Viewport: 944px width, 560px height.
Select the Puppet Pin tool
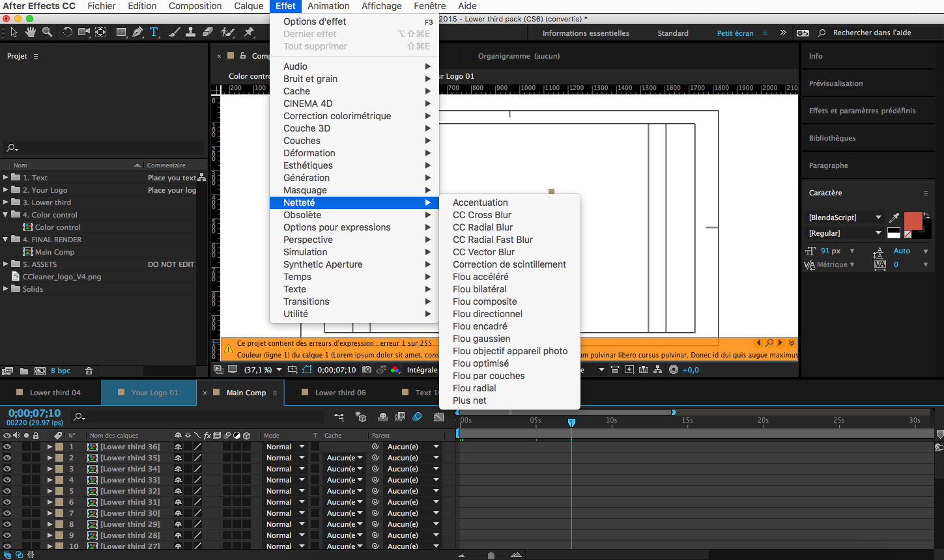click(x=249, y=32)
